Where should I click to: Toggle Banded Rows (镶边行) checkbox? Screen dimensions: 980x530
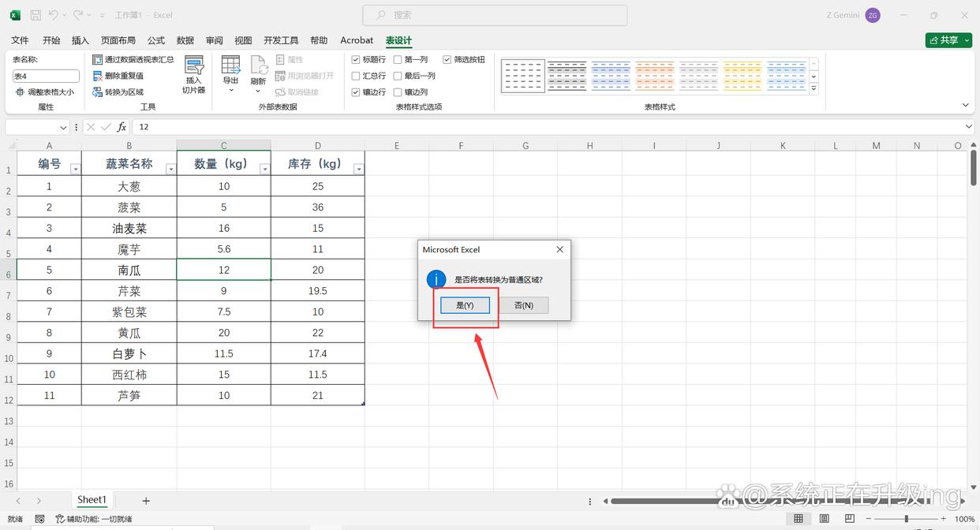coord(356,92)
